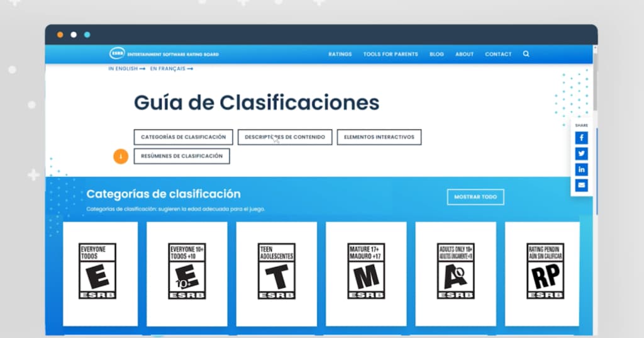644x338 pixels.
Task: Click the blue window control dot
Action: tap(87, 35)
